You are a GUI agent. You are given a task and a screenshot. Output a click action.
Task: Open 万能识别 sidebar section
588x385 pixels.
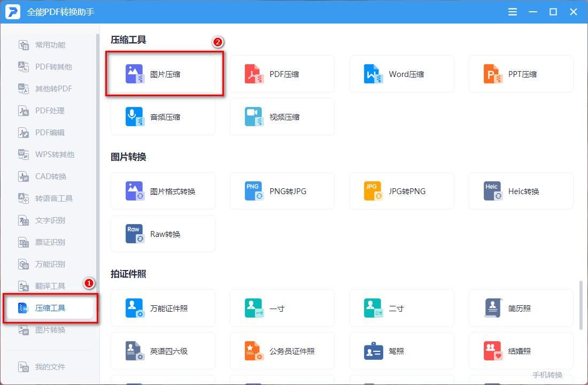50,264
